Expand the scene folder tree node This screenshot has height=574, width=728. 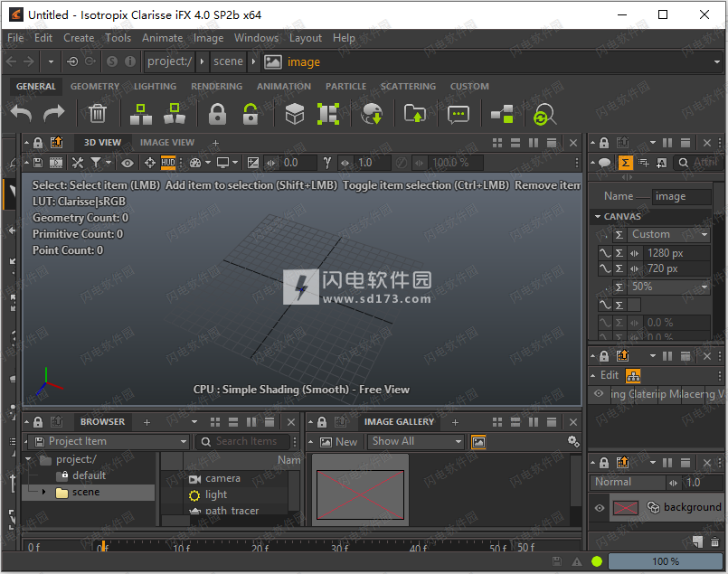point(44,492)
